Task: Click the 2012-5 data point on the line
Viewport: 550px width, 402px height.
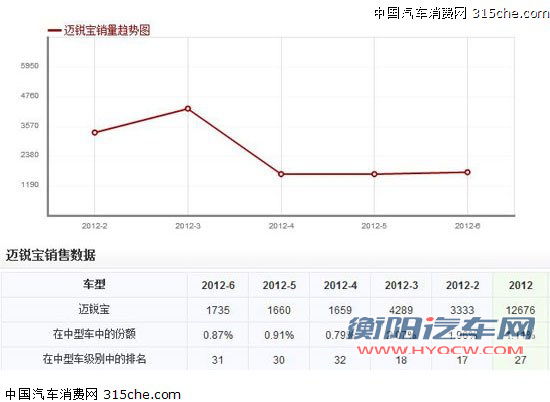Action: (x=375, y=174)
